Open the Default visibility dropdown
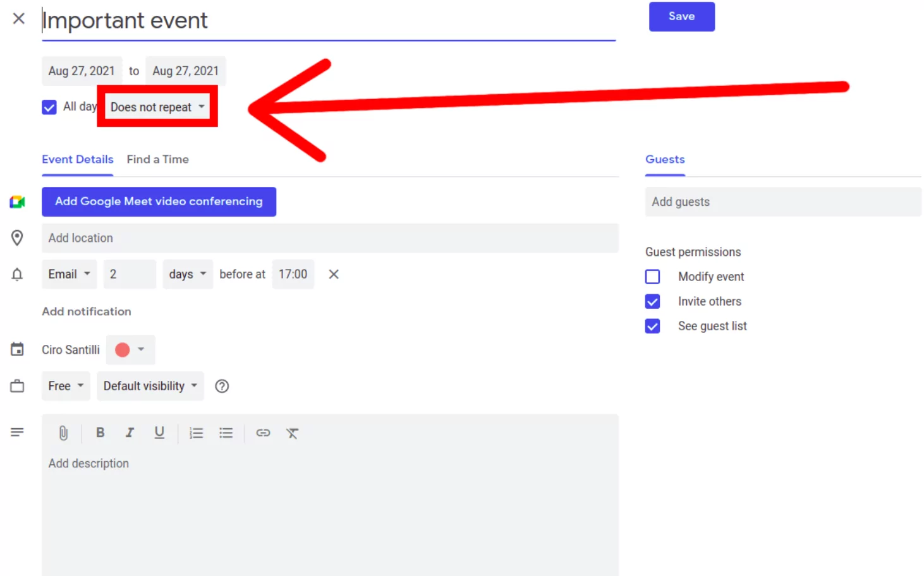The image size is (924, 576). point(150,386)
